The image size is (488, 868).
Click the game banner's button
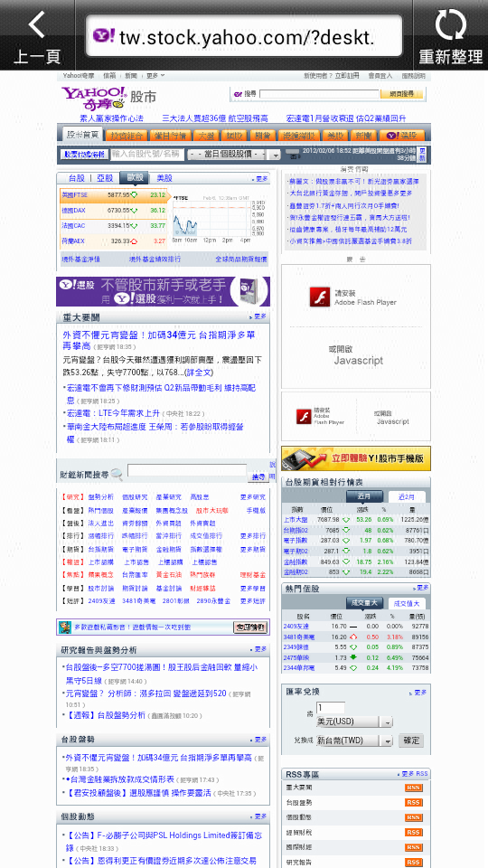[x=250, y=627]
